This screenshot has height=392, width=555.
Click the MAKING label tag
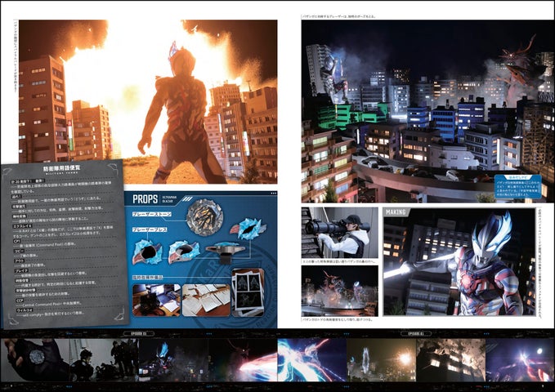click(396, 212)
